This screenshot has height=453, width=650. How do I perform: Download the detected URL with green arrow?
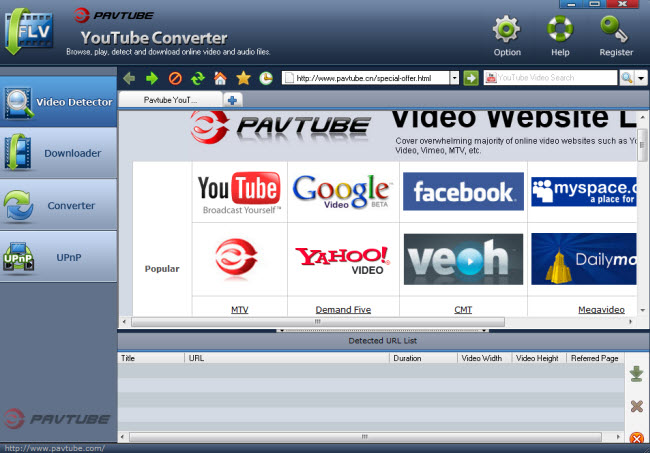point(636,375)
